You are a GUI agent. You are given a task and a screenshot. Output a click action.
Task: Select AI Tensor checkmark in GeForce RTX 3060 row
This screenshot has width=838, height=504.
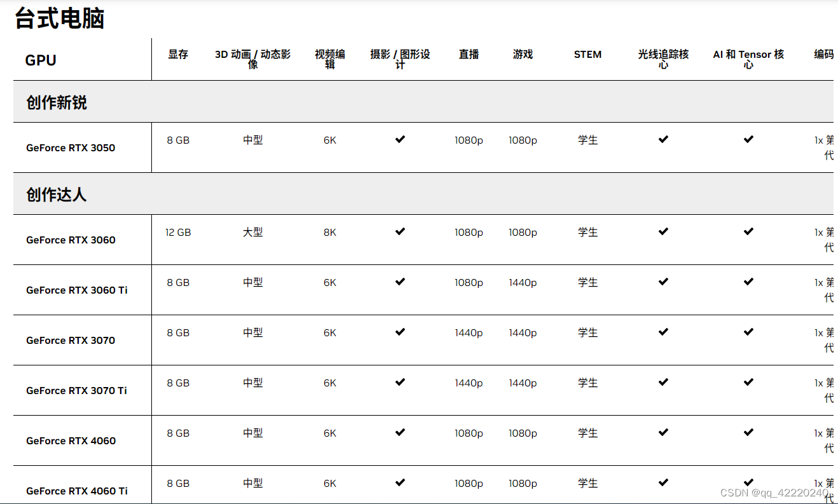click(748, 231)
